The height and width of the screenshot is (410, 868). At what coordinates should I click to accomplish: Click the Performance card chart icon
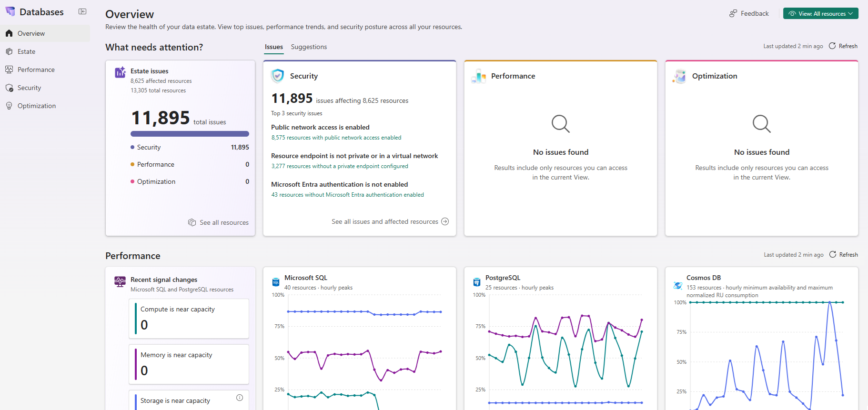pyautogui.click(x=478, y=76)
